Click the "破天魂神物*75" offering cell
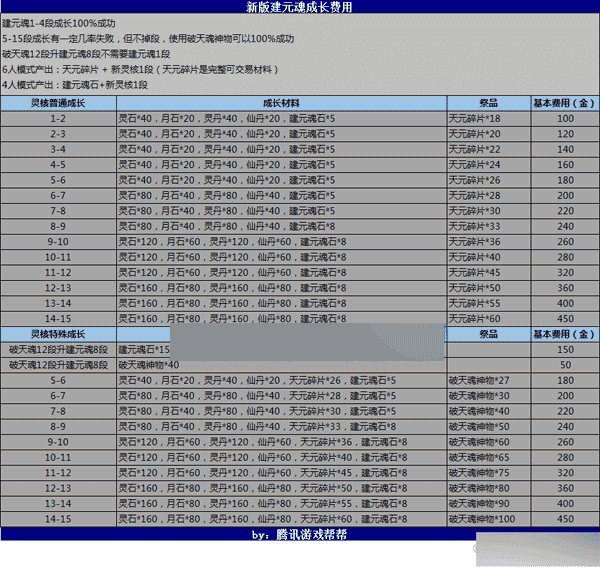This screenshot has width=600, height=570. [x=489, y=473]
